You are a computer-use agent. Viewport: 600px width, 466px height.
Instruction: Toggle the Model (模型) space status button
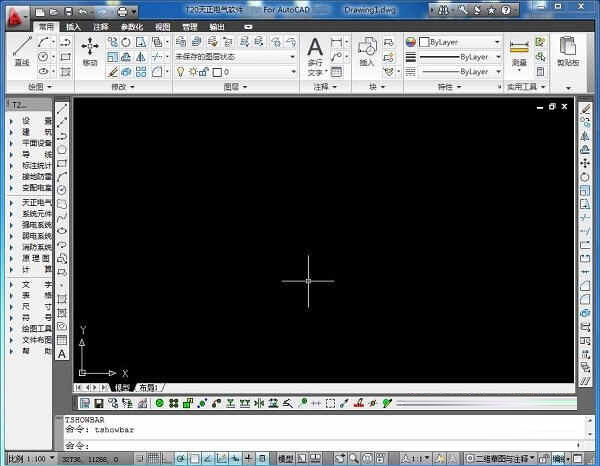pyautogui.click(x=286, y=457)
